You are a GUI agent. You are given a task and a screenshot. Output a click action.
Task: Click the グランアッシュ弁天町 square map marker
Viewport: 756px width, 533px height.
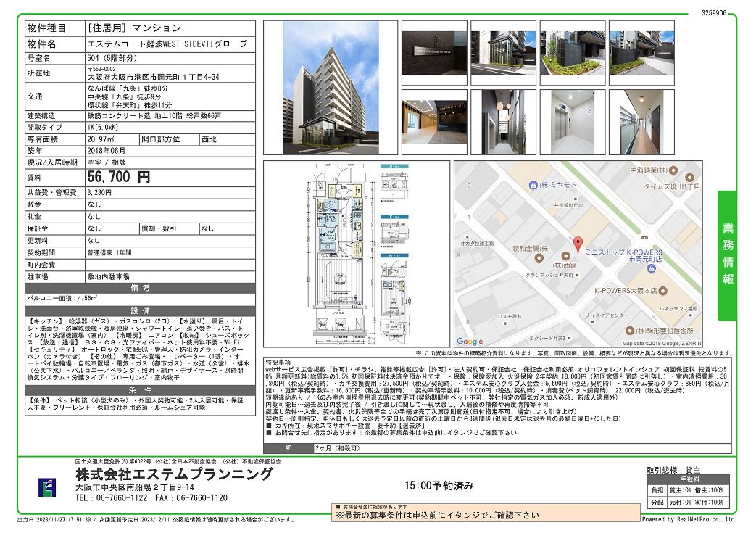click(578, 276)
